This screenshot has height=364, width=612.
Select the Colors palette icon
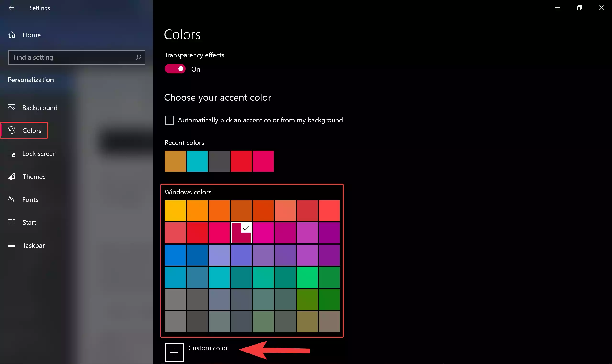coord(11,130)
